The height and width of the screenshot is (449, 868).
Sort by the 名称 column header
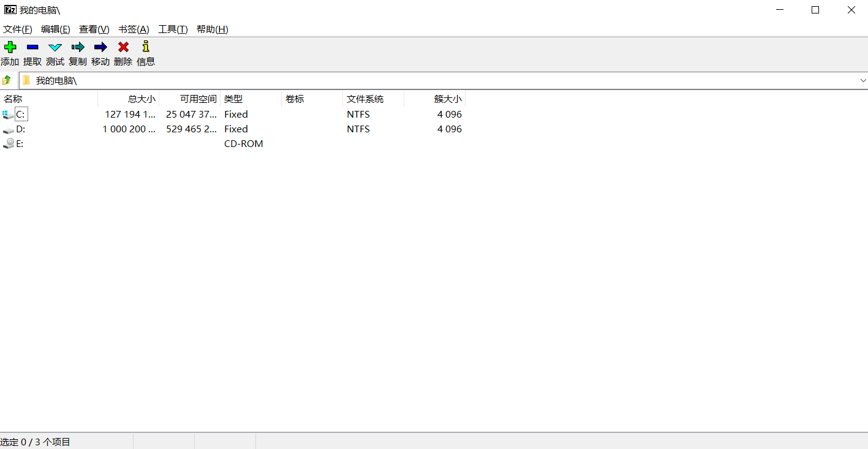[49, 99]
